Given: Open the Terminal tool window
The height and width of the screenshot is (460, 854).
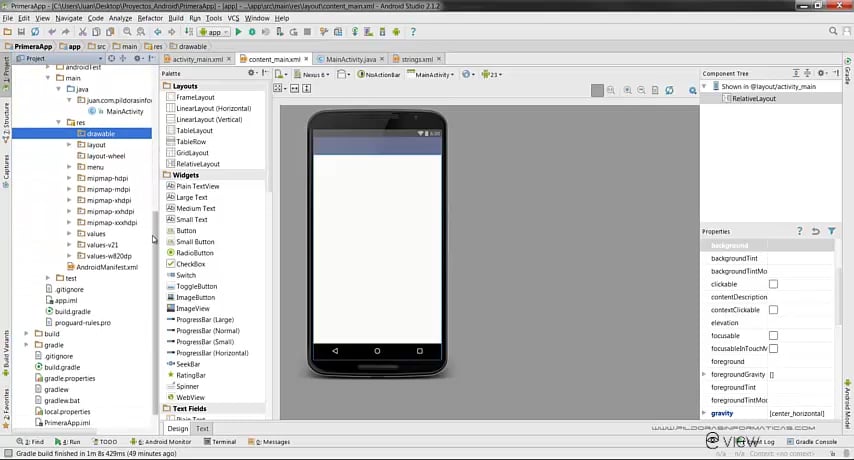Looking at the screenshot, I should pyautogui.click(x=220, y=441).
